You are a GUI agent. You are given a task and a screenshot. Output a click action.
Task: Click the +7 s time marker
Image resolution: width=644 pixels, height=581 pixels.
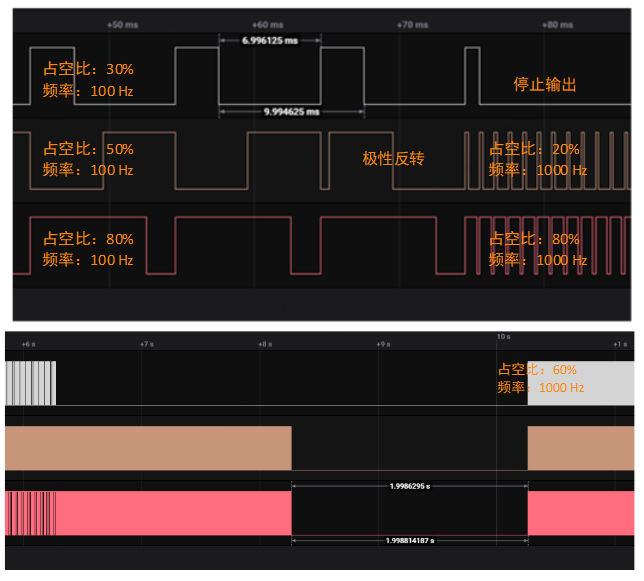145,343
